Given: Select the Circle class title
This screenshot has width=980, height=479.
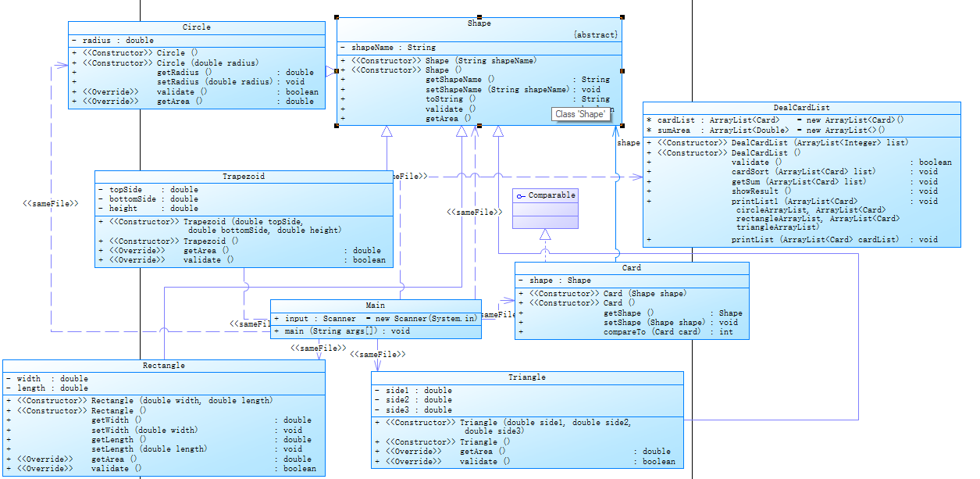Looking at the screenshot, I should 196,27.
